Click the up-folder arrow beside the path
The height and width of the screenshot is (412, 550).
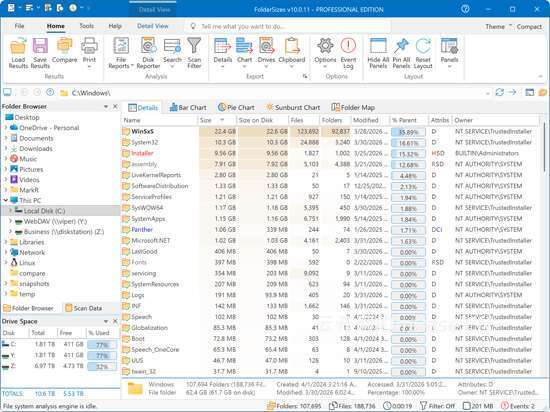pos(50,93)
